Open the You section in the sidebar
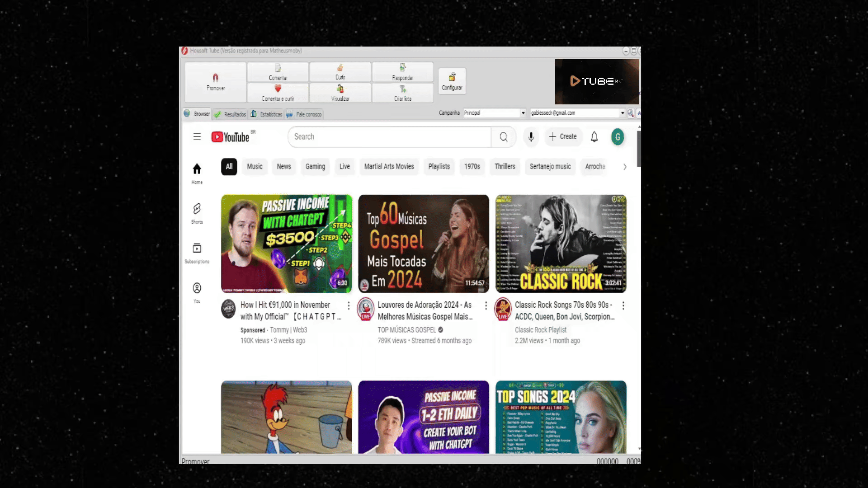 tap(197, 293)
